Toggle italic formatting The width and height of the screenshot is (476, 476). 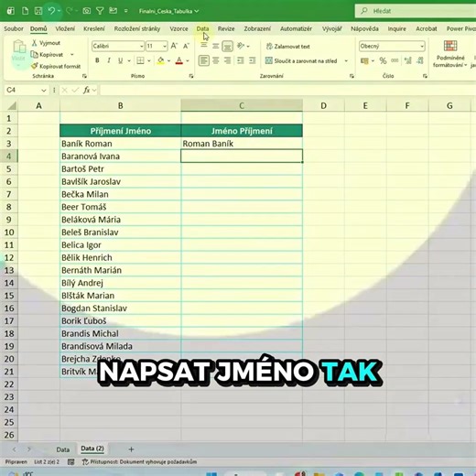[x=109, y=60]
